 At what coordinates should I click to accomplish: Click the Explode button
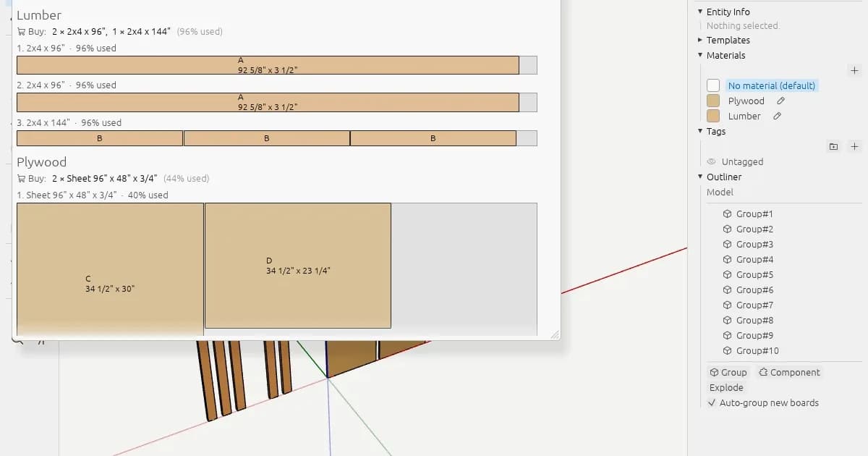coord(726,387)
